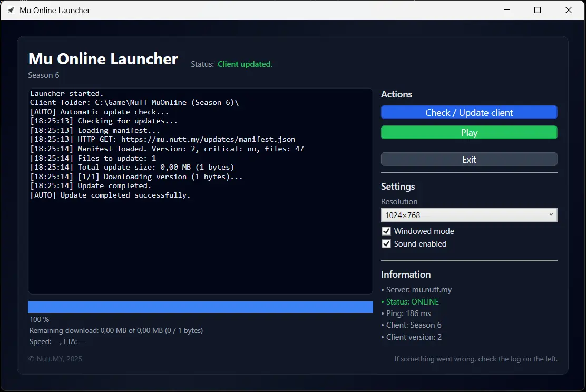
Task: Click the "© Nutt.MY, 2025" footer text
Action: pos(55,359)
